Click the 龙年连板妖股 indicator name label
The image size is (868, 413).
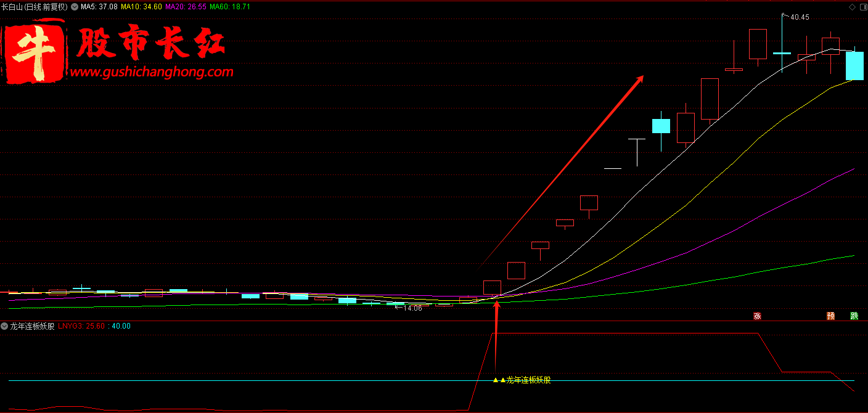click(33, 326)
